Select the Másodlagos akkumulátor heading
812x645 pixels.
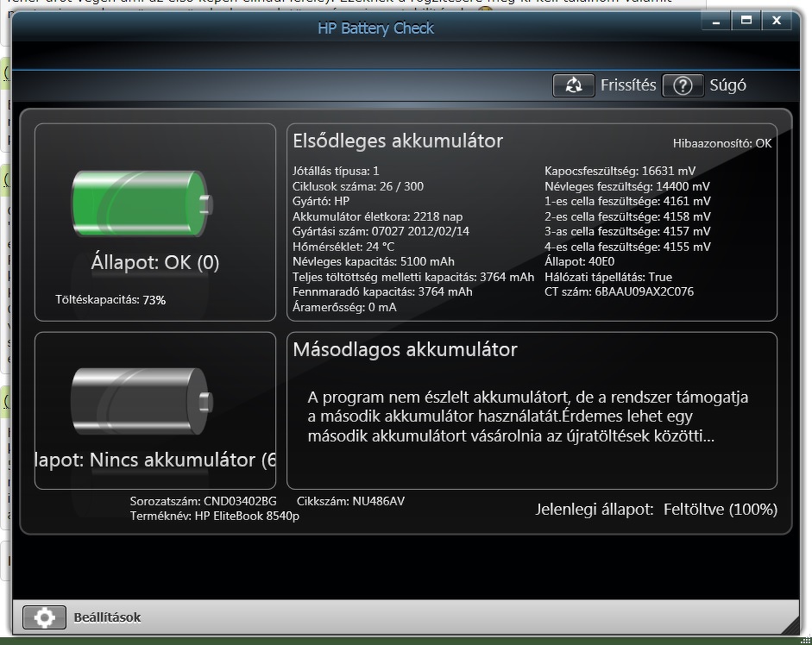[x=405, y=349]
